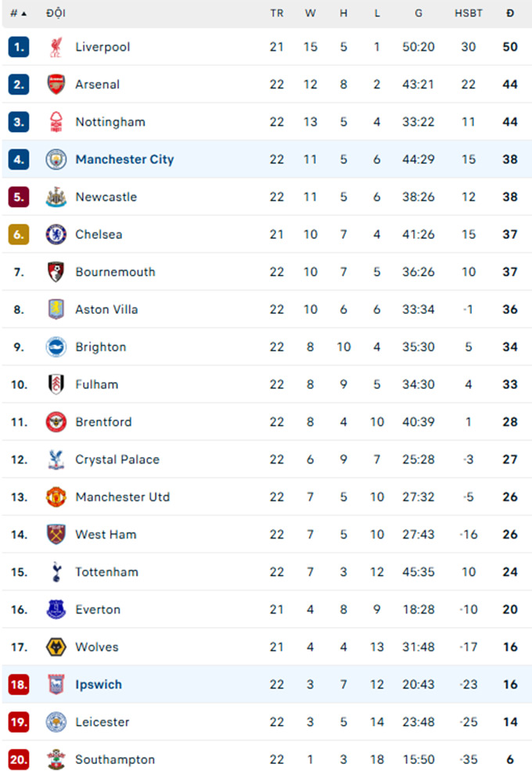532x771 pixels.
Task: Open the Ipswich team link
Action: (99, 684)
